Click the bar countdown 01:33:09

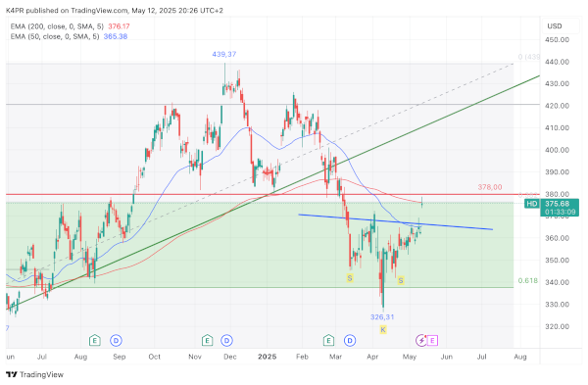click(x=560, y=212)
